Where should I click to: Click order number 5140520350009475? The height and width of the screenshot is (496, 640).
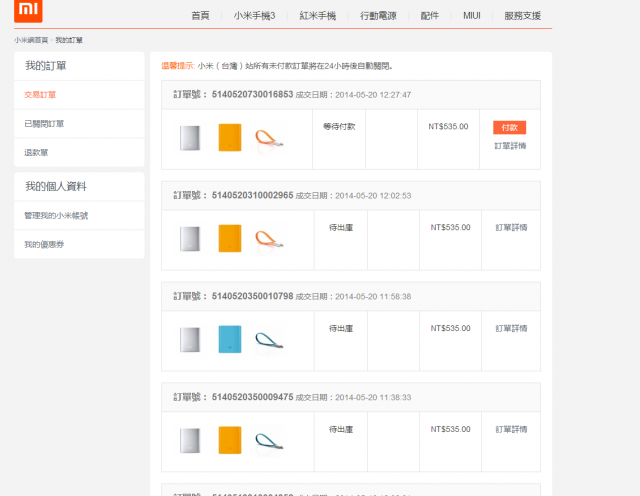point(252,397)
